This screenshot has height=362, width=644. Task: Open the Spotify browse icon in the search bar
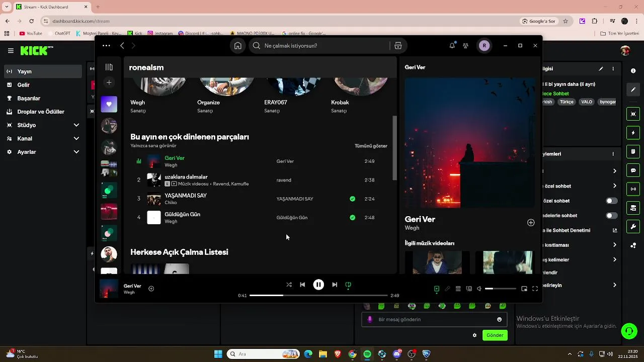pos(398,46)
